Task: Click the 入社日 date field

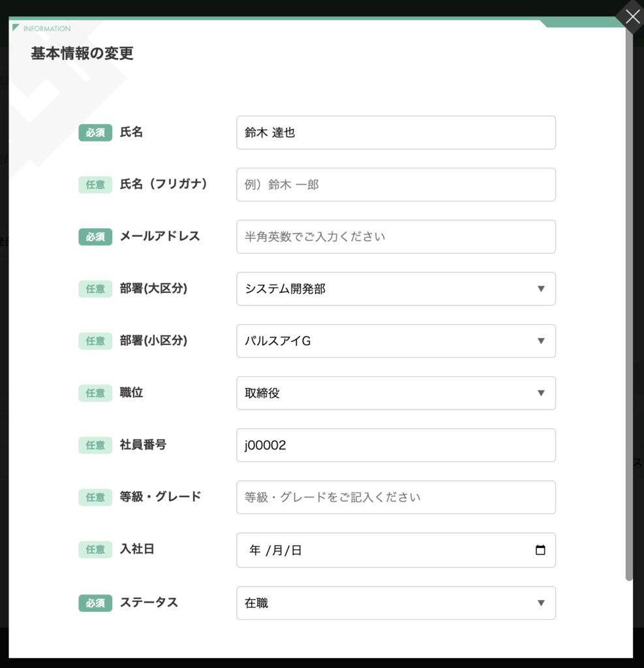Action: [x=396, y=550]
